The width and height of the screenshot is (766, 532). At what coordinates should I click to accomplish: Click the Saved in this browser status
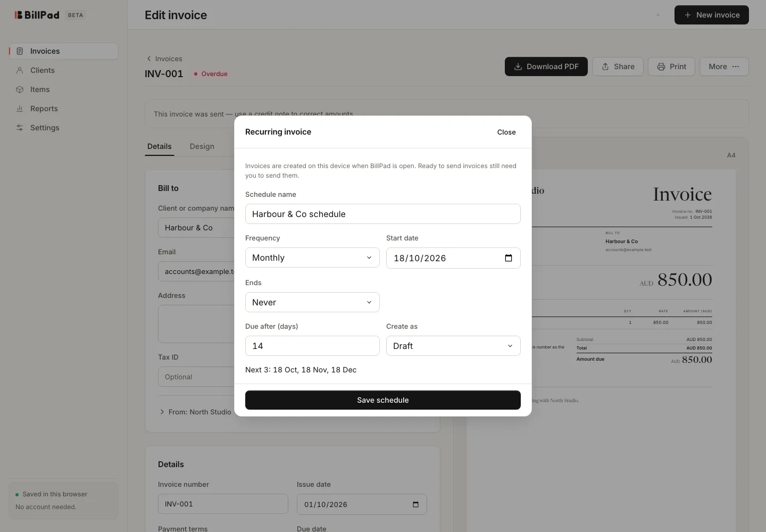(52, 494)
